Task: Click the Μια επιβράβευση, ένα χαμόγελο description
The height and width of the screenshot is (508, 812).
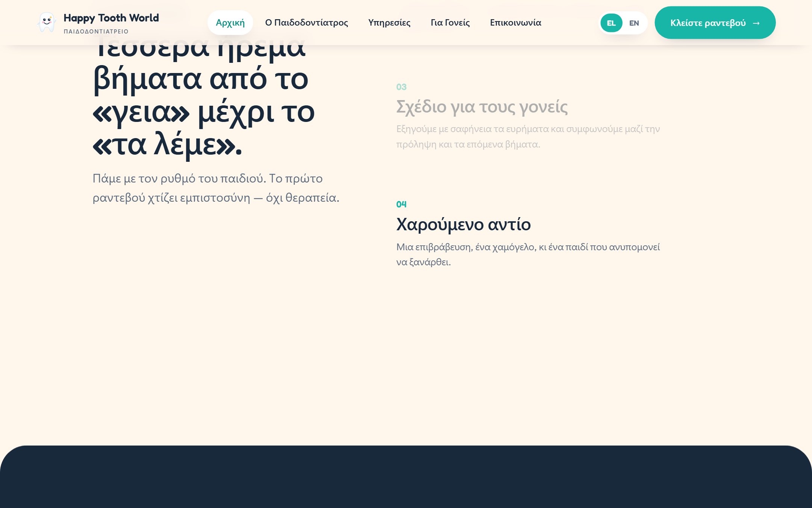Action: [x=528, y=254]
